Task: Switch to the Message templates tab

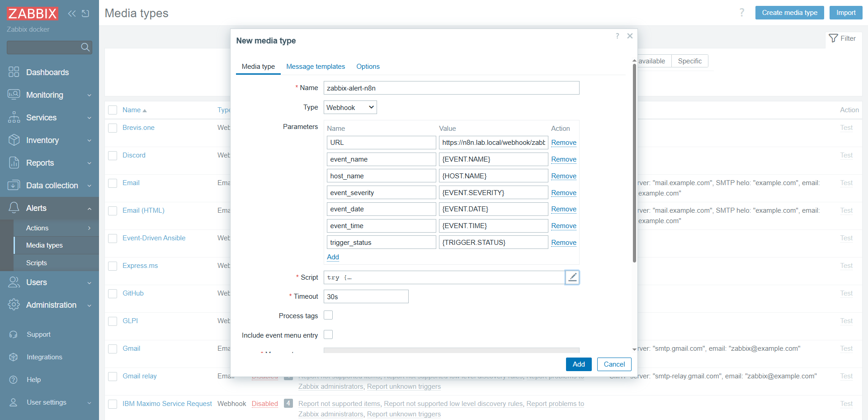Action: click(316, 67)
